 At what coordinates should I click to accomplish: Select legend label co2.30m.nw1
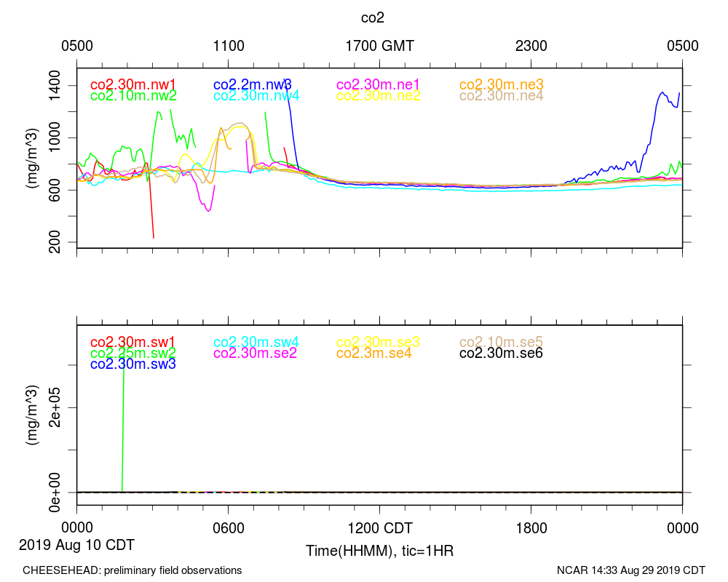[132, 84]
